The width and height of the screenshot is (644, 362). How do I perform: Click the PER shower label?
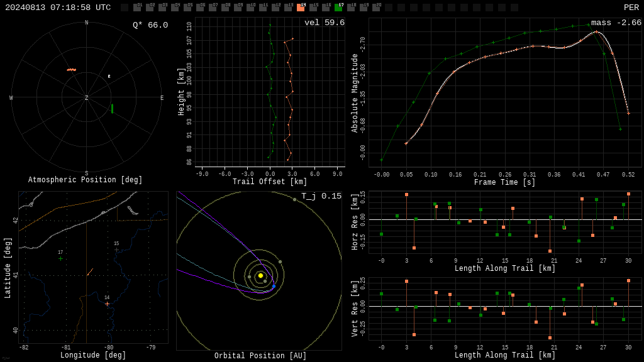631,8
